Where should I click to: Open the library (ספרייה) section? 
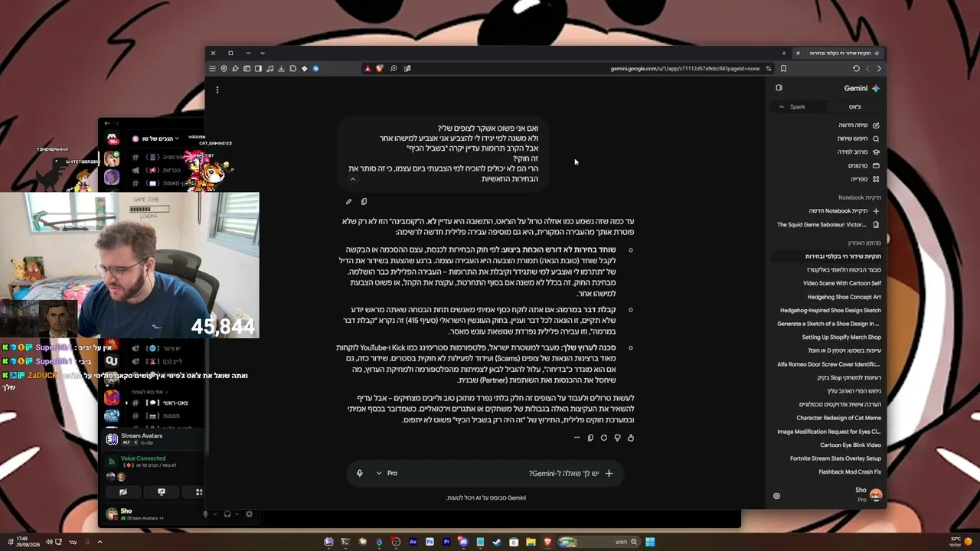click(x=865, y=179)
